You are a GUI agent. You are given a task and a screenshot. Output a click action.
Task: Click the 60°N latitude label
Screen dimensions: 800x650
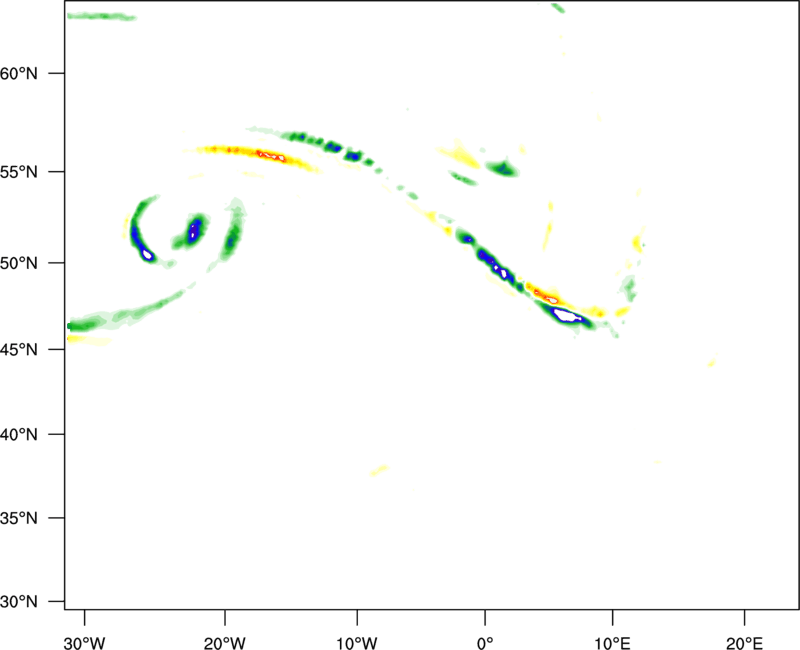[19, 73]
